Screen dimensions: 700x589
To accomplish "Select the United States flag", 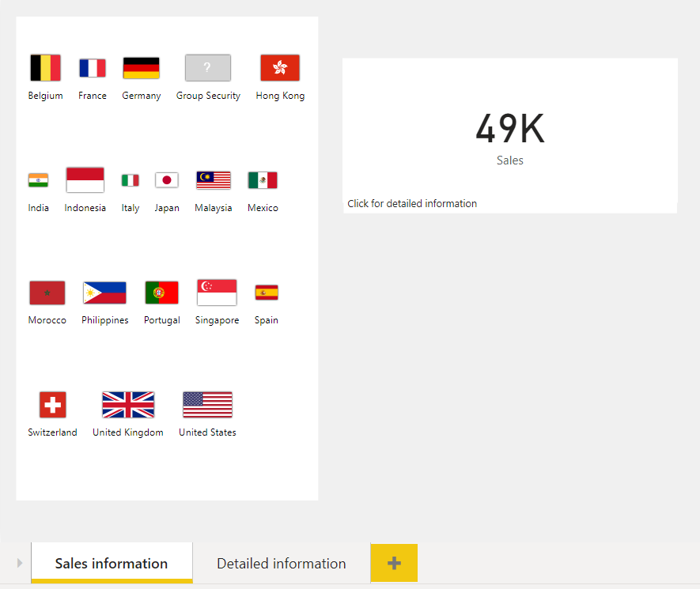I will point(207,405).
